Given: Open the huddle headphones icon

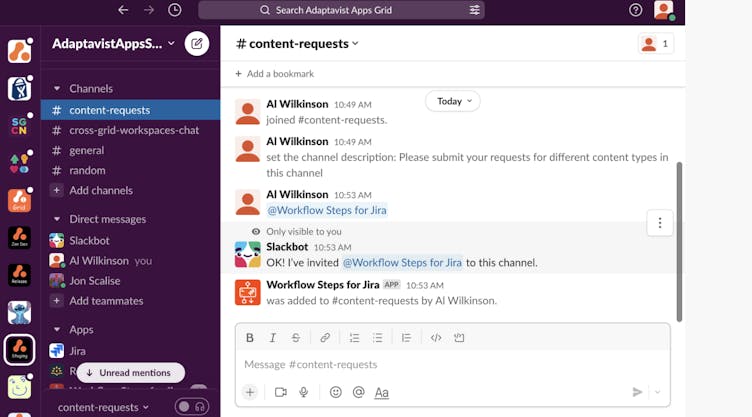Looking at the screenshot, I should coord(200,407).
